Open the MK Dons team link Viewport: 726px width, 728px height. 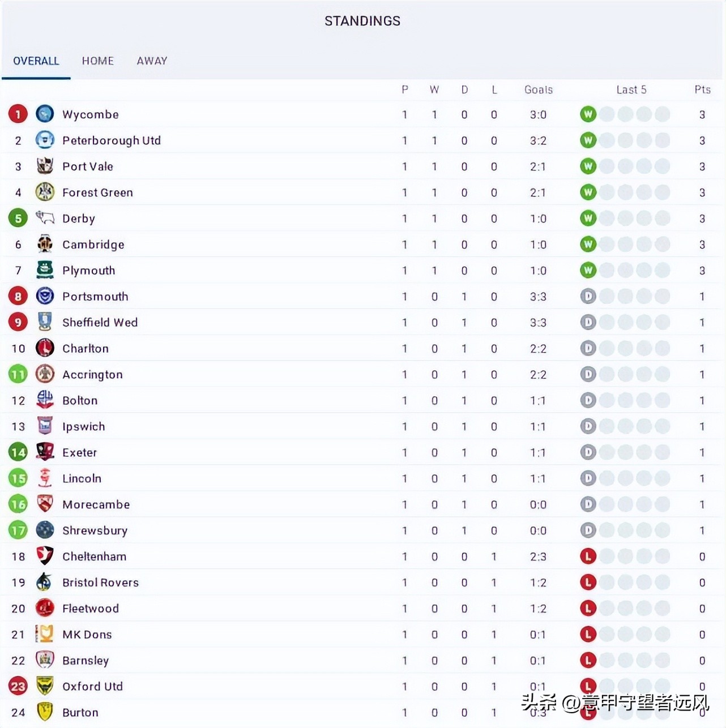click(x=87, y=634)
